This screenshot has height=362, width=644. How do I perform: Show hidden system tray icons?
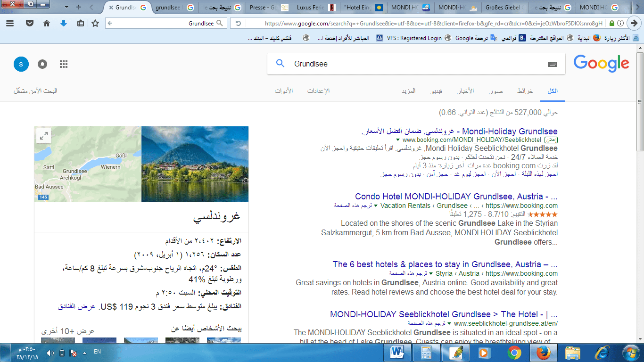coord(84,353)
